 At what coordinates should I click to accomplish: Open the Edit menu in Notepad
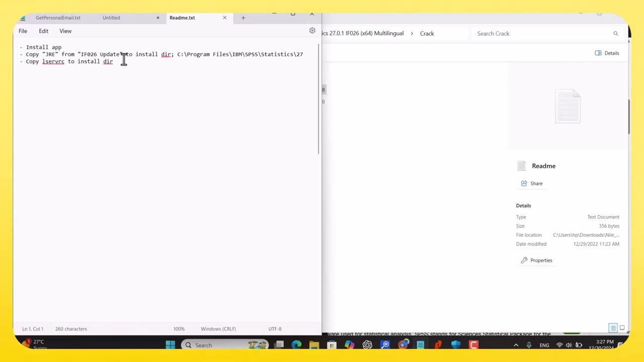click(44, 31)
